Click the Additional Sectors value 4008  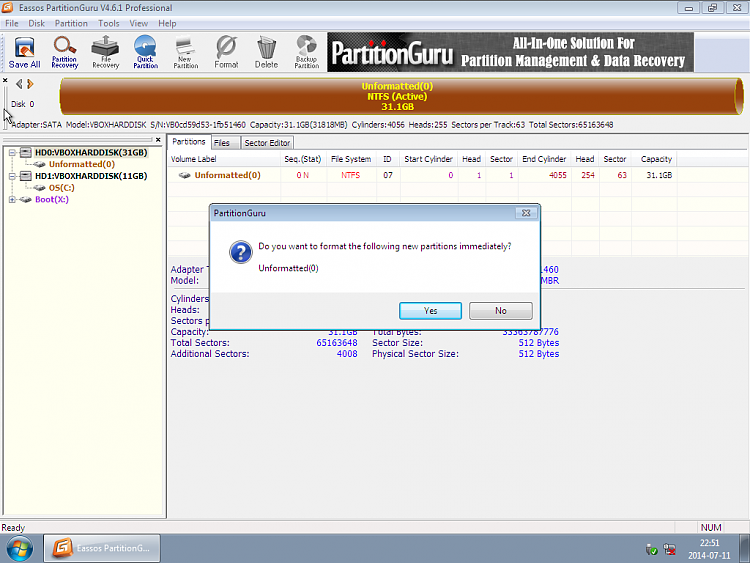347,354
